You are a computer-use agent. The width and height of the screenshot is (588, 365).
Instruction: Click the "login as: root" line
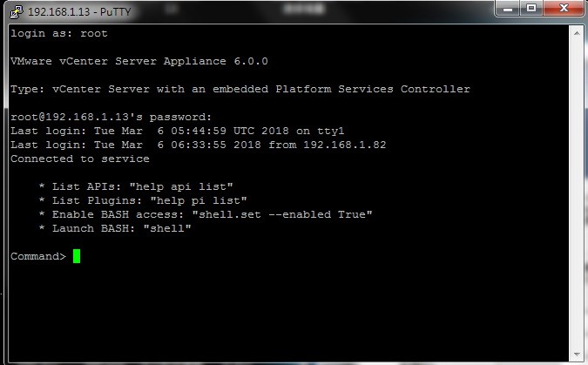[59, 33]
